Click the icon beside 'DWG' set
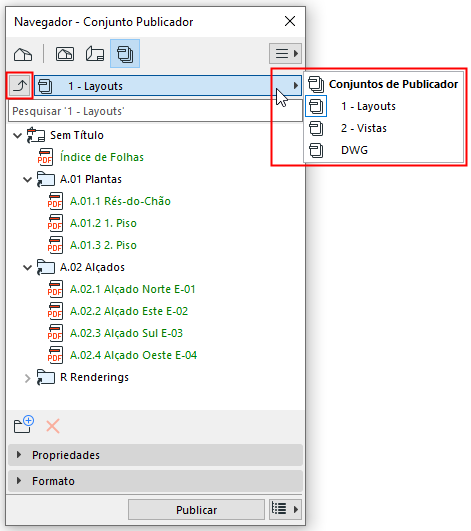The height and width of the screenshot is (531, 471). [x=316, y=150]
